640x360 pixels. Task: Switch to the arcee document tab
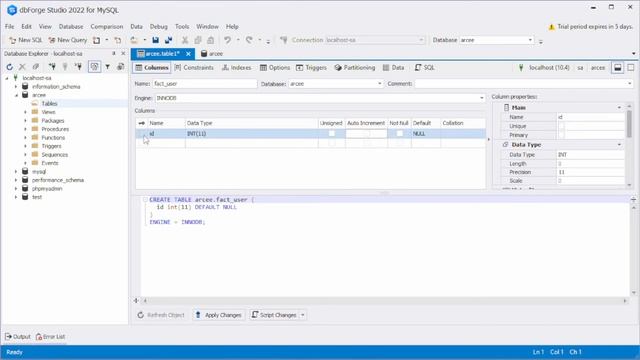pos(212,54)
